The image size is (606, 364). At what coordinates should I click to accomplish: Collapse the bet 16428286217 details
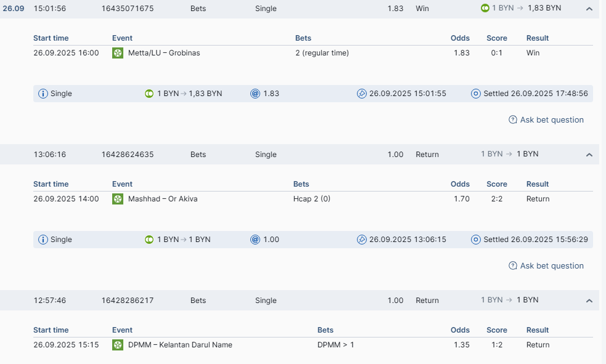point(589,301)
